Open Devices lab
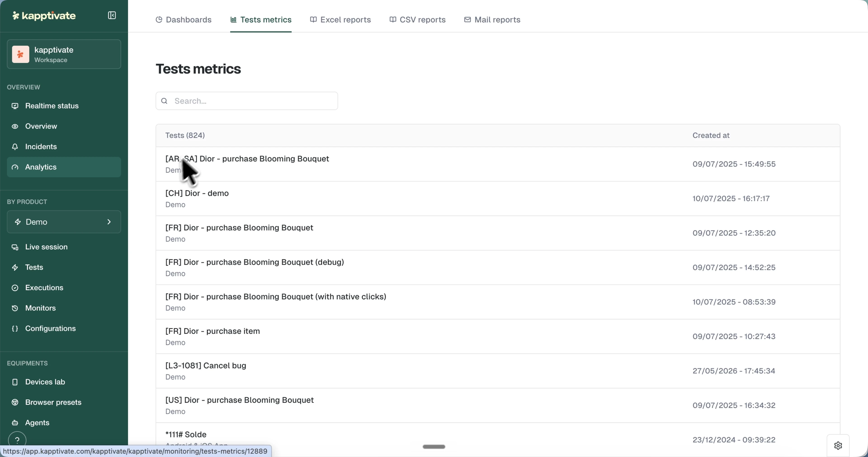The width and height of the screenshot is (868, 457). coord(64,382)
